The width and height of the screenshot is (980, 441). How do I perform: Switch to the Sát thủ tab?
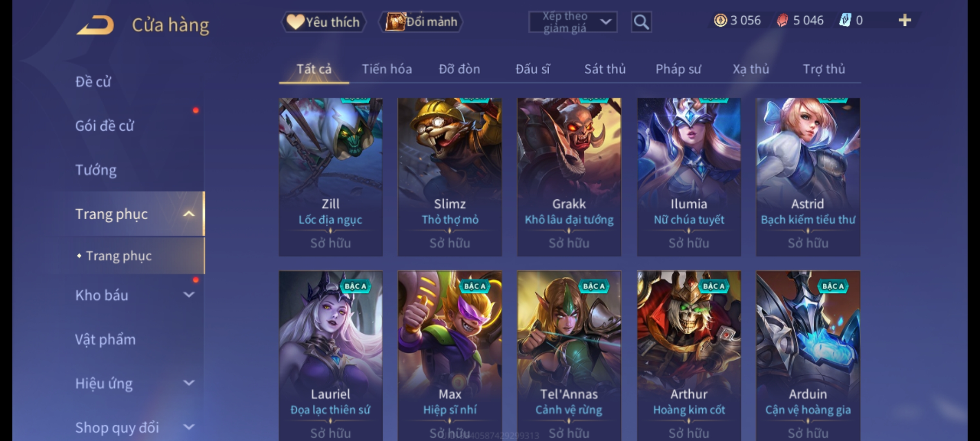coord(605,69)
